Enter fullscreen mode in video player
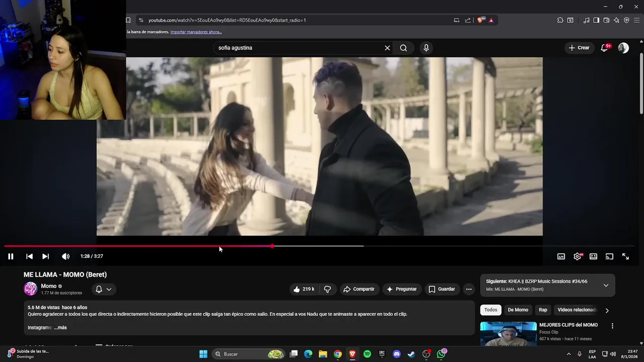The height and width of the screenshot is (362, 644). point(625,256)
